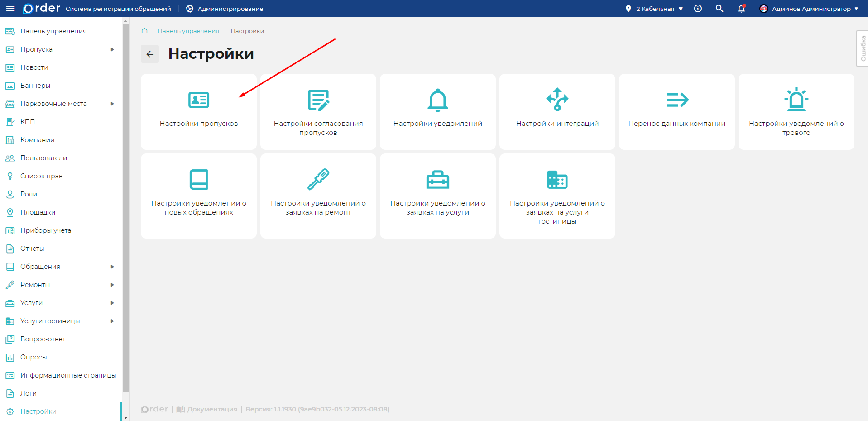Click the search magnifier icon
The image size is (868, 421).
pyautogui.click(x=719, y=9)
